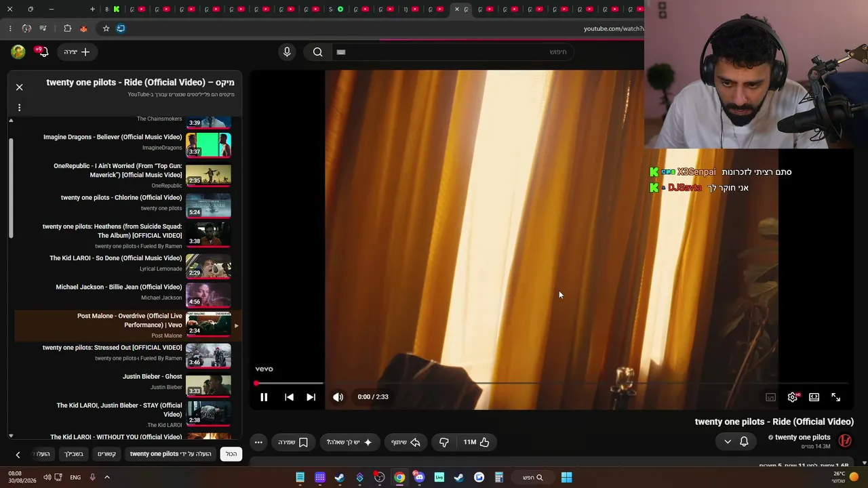The image size is (868, 488).
Task: Share this video
Action: tap(406, 442)
